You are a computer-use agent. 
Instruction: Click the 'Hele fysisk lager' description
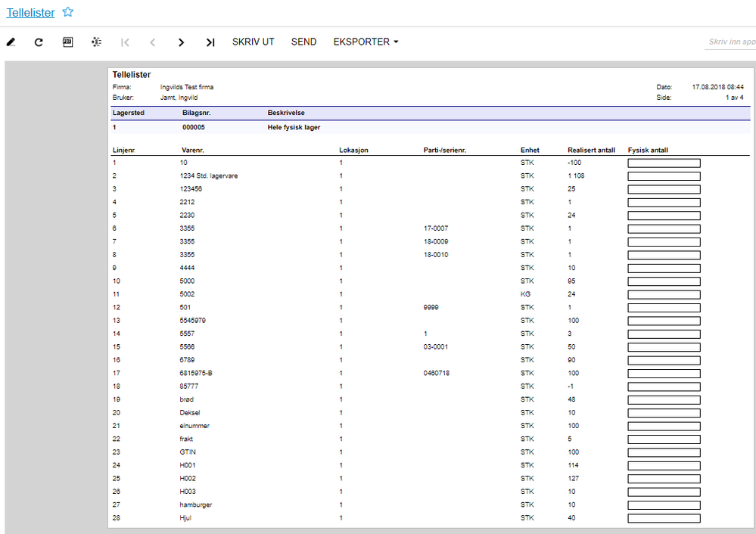tap(294, 127)
